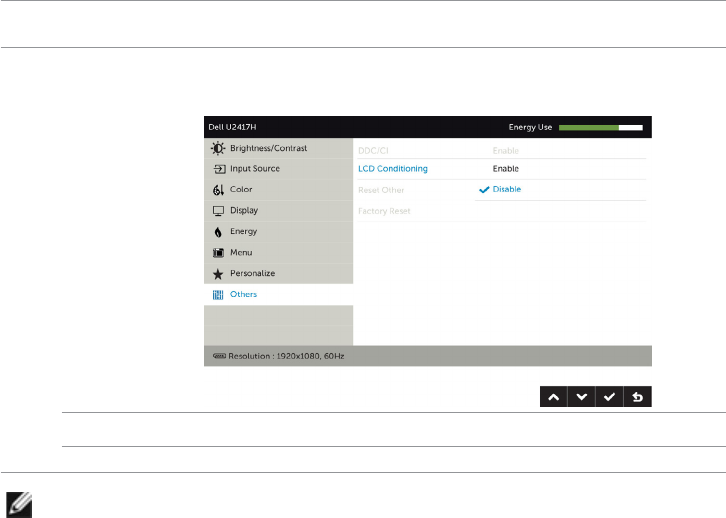The width and height of the screenshot is (726, 518).
Task: Click the Personalize star icon
Action: 218,274
